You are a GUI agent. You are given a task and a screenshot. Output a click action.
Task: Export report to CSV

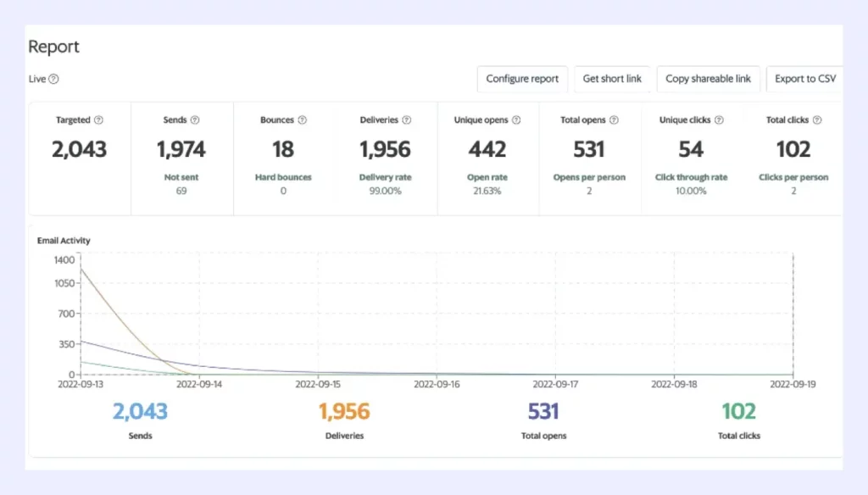(805, 79)
